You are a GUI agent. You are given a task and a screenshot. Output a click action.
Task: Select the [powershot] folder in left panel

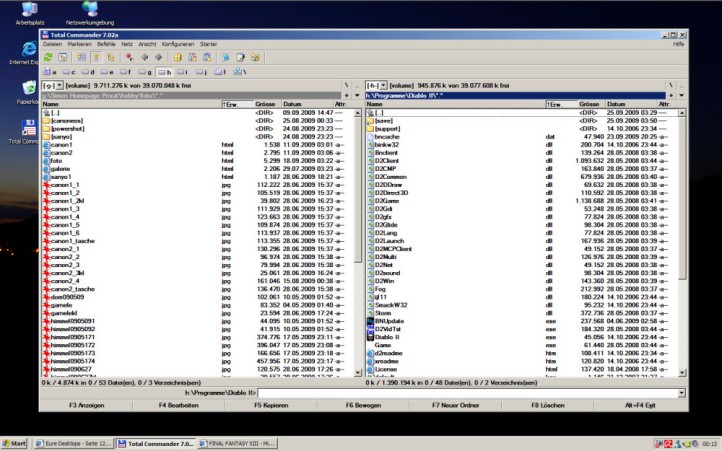(68, 129)
